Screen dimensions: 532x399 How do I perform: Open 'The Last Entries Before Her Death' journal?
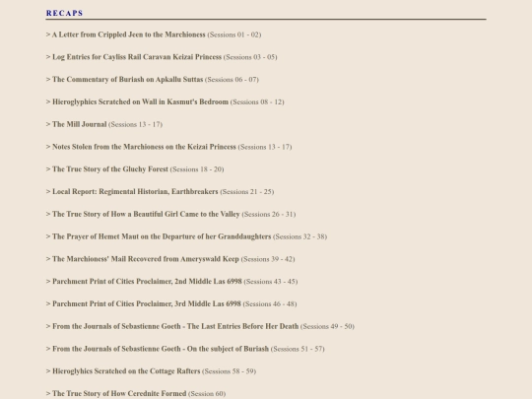[x=175, y=326]
